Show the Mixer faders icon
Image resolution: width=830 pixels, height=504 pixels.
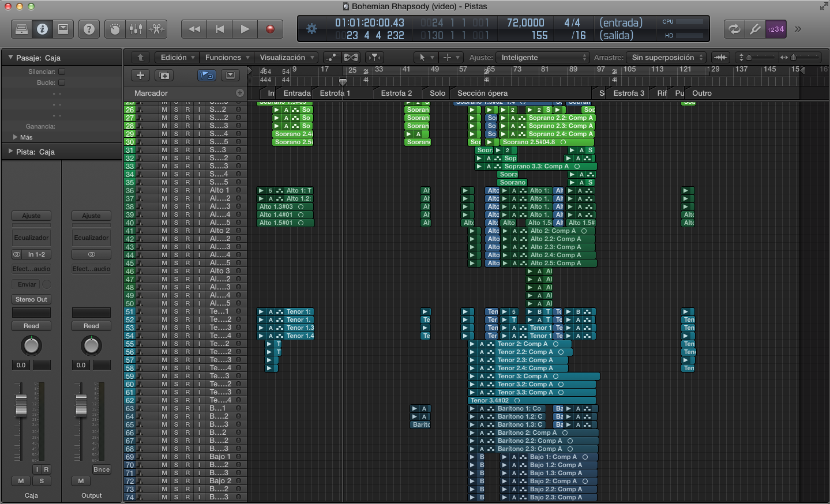(136, 29)
